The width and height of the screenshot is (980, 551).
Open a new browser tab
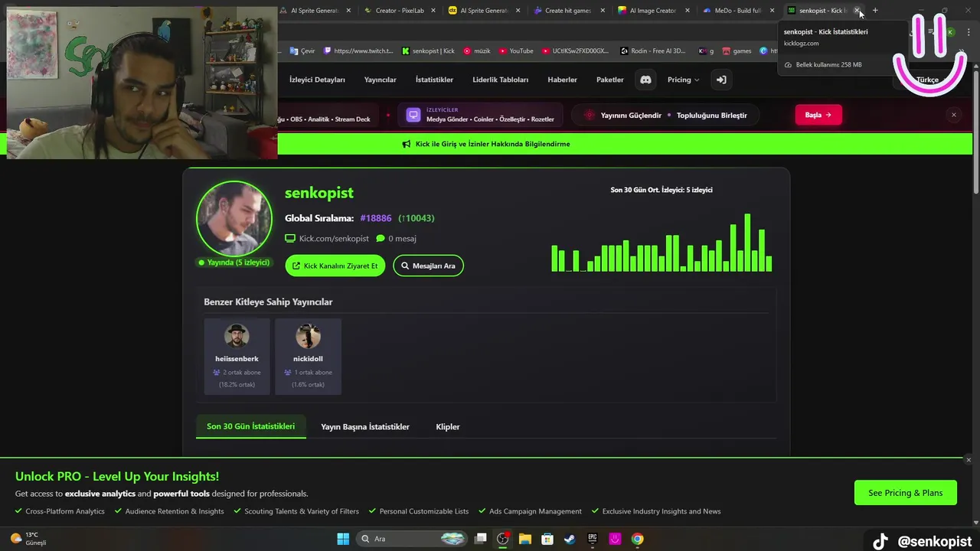pos(875,11)
